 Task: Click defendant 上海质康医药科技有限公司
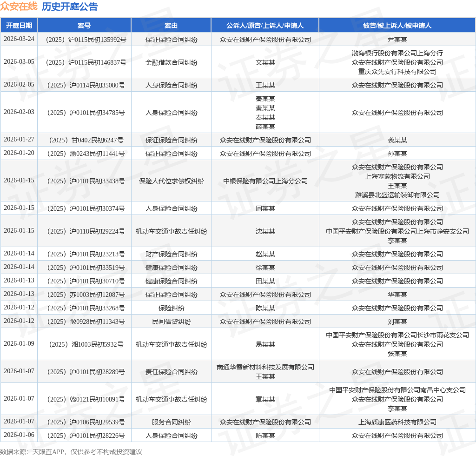[397, 422]
